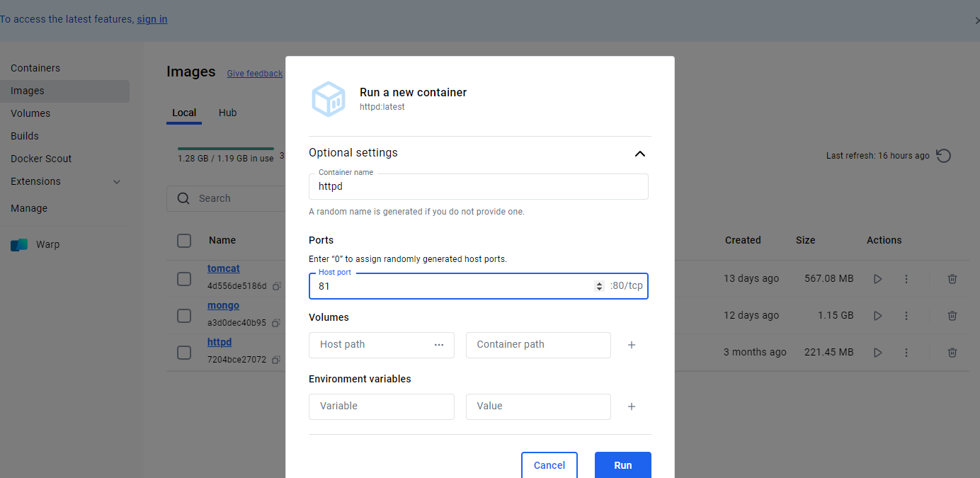
Task: Sort by the Created column header
Action: click(x=743, y=240)
